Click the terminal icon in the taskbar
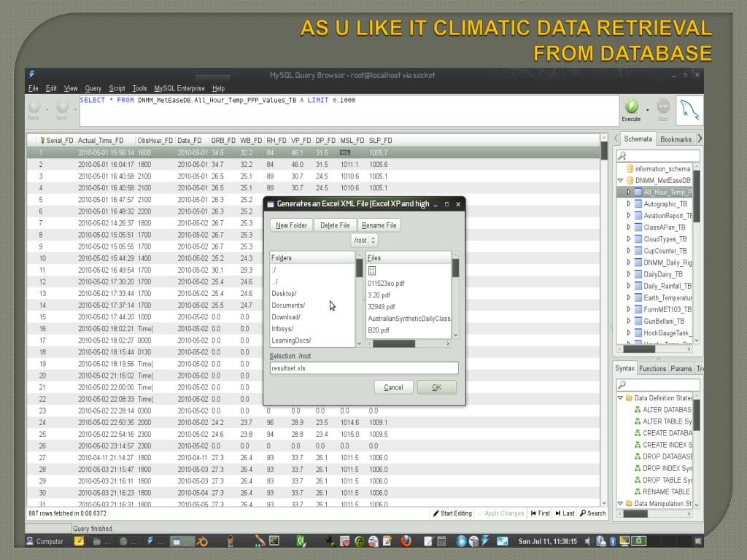 click(274, 541)
